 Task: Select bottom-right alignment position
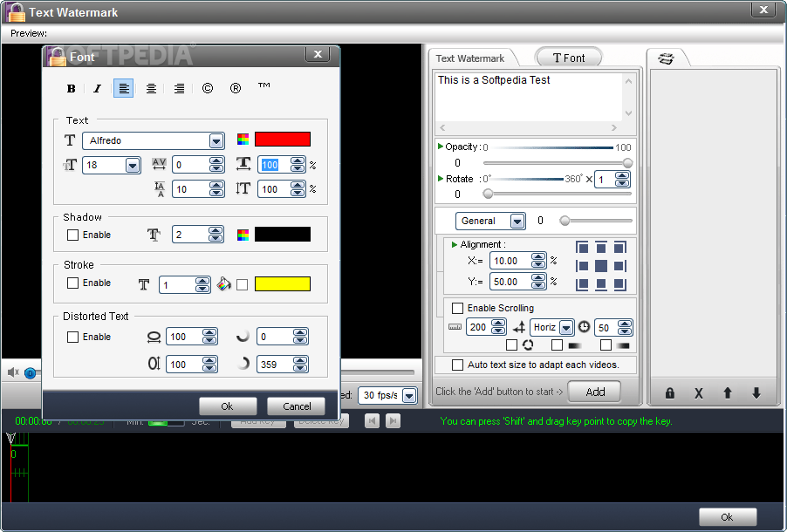(x=619, y=284)
